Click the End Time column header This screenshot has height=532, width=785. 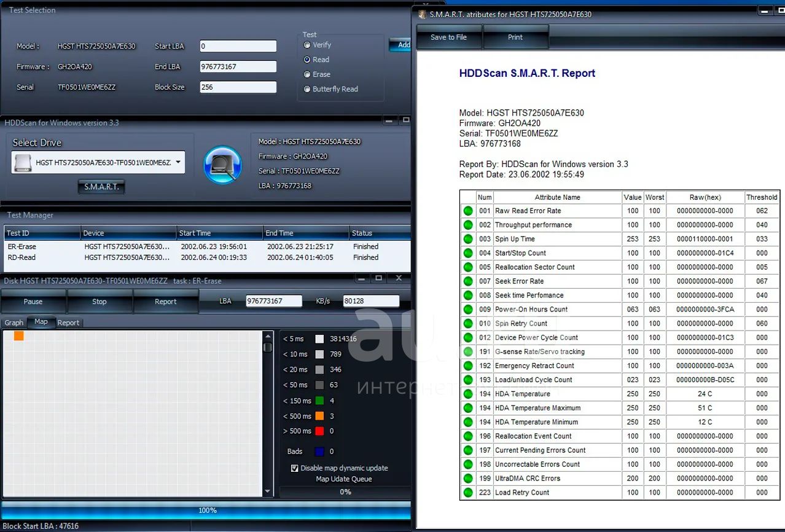(x=306, y=233)
